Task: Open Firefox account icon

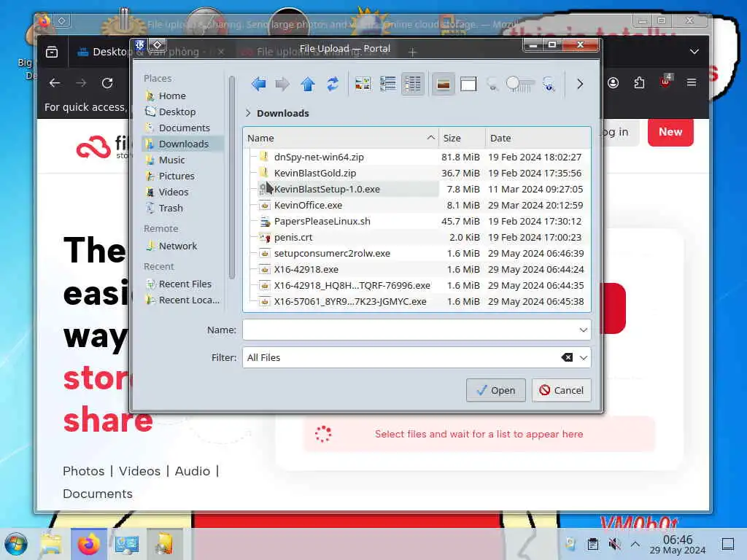Action: point(613,83)
